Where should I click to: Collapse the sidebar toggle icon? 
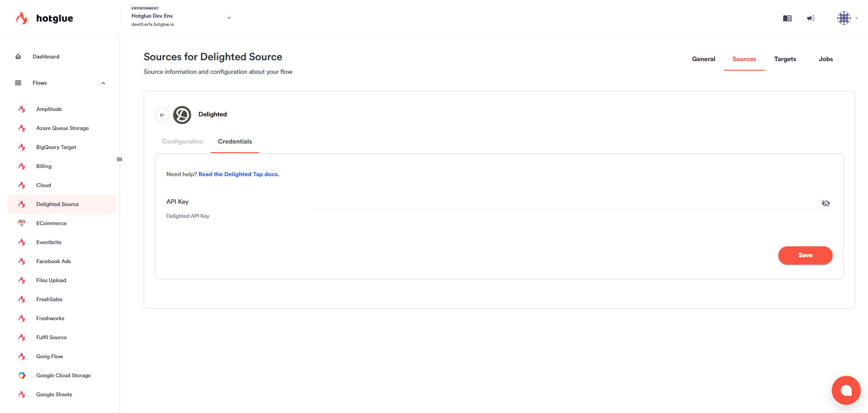coord(120,159)
